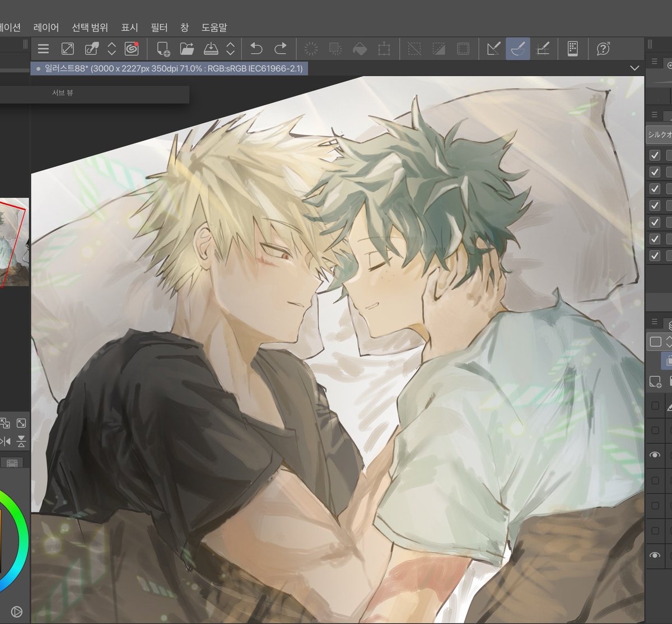Open the menu of the シルクオ sub tool panel
Screen dimensions: 672x624
coord(654,115)
